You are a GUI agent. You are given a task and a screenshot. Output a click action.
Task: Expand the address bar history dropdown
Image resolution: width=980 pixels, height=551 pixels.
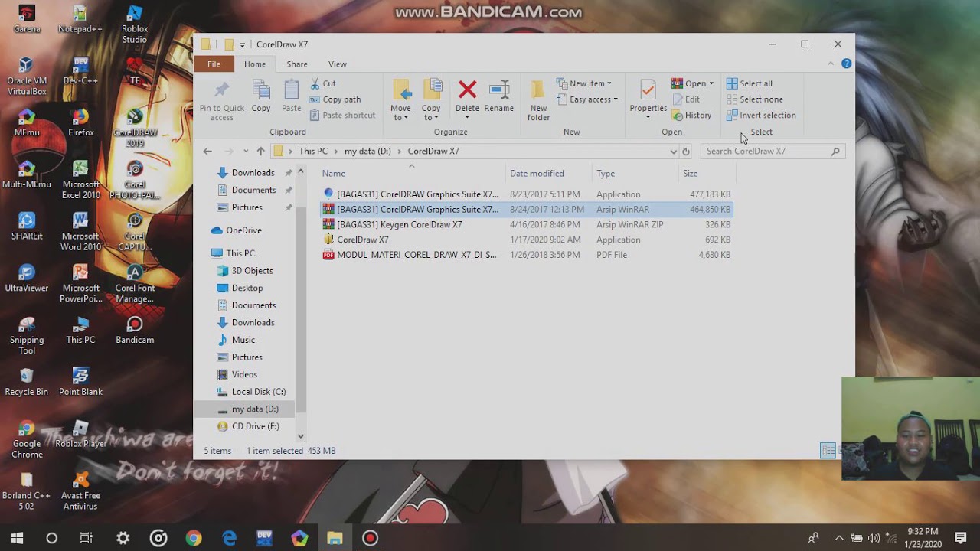[673, 152]
